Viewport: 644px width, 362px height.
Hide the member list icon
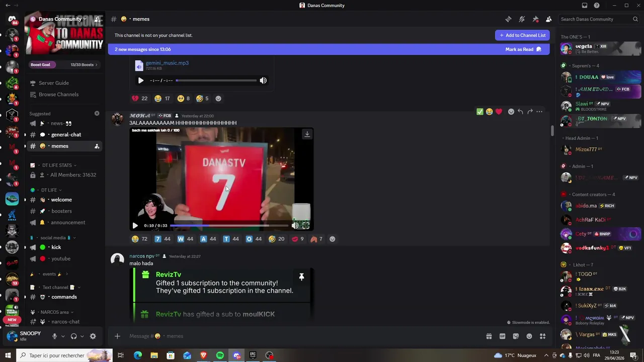[x=549, y=19]
